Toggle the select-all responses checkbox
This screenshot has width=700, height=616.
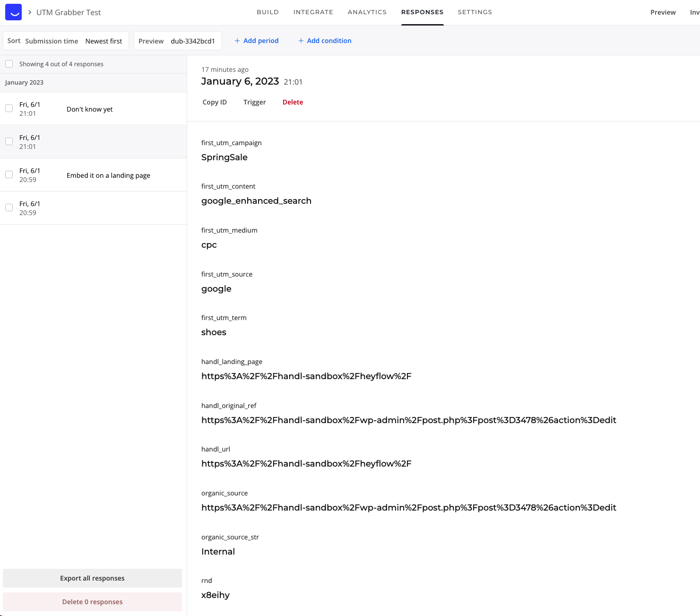click(9, 64)
